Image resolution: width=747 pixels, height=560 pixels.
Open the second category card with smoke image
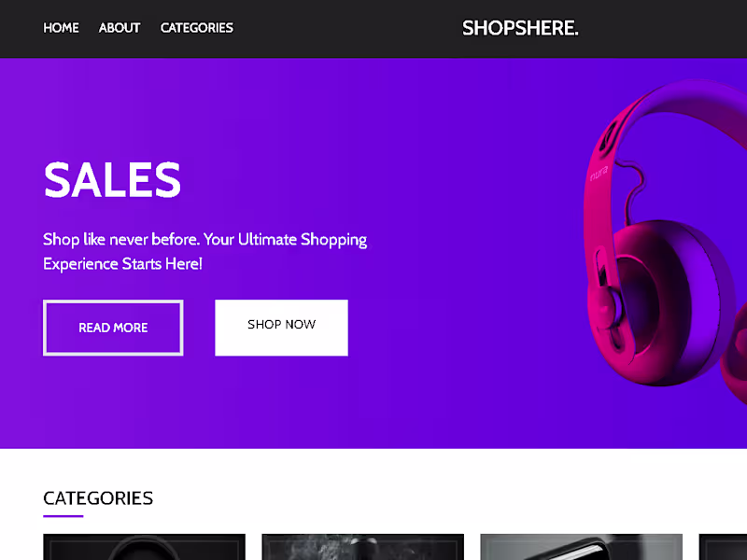click(x=362, y=547)
